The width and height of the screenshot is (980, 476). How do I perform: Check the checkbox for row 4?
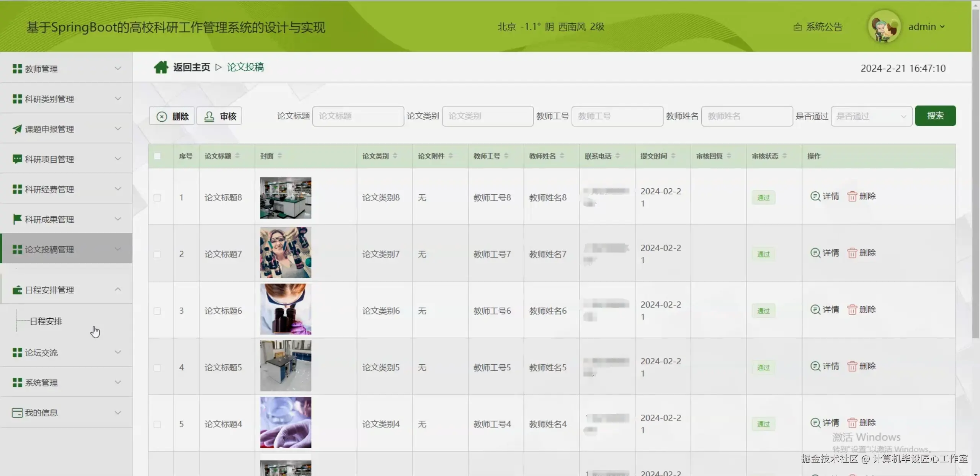[157, 368]
